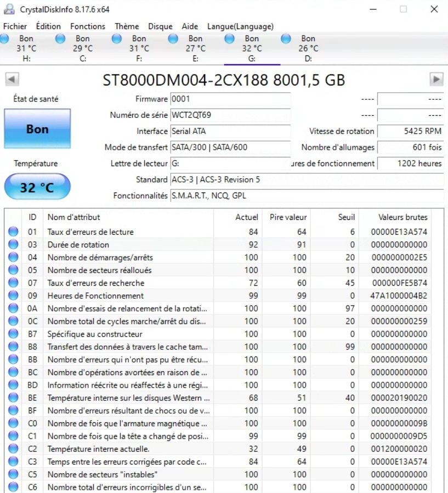
Task: Click status orb for attribute 01 read errors
Action: coord(13,232)
